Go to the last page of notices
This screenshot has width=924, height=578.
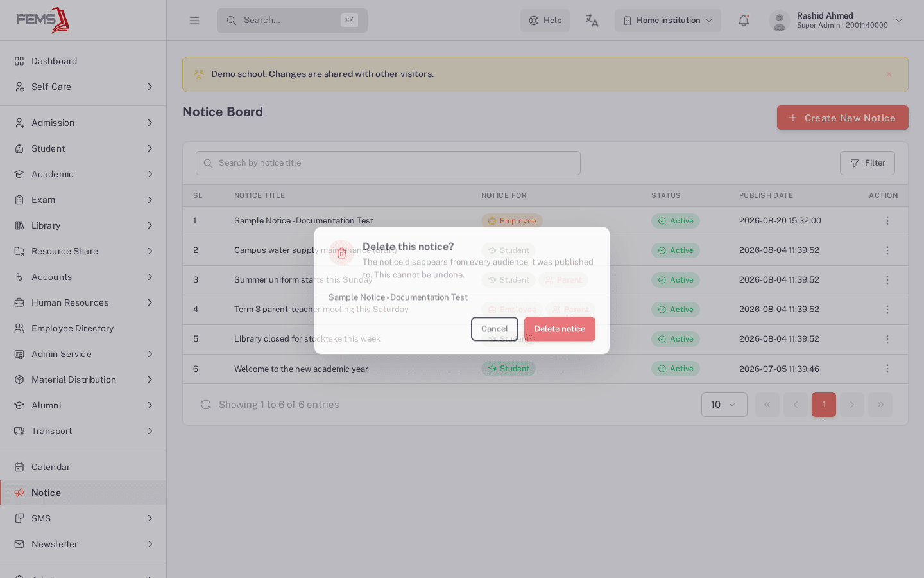click(880, 405)
